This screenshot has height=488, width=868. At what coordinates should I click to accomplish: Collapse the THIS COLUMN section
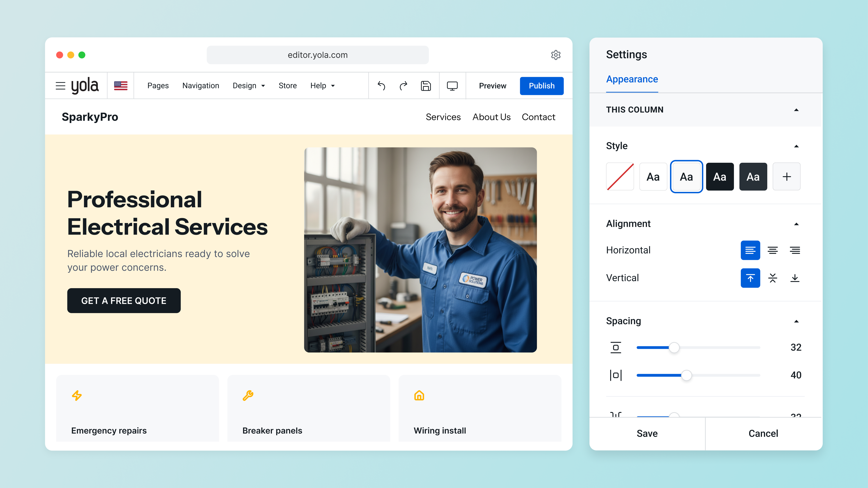click(796, 110)
